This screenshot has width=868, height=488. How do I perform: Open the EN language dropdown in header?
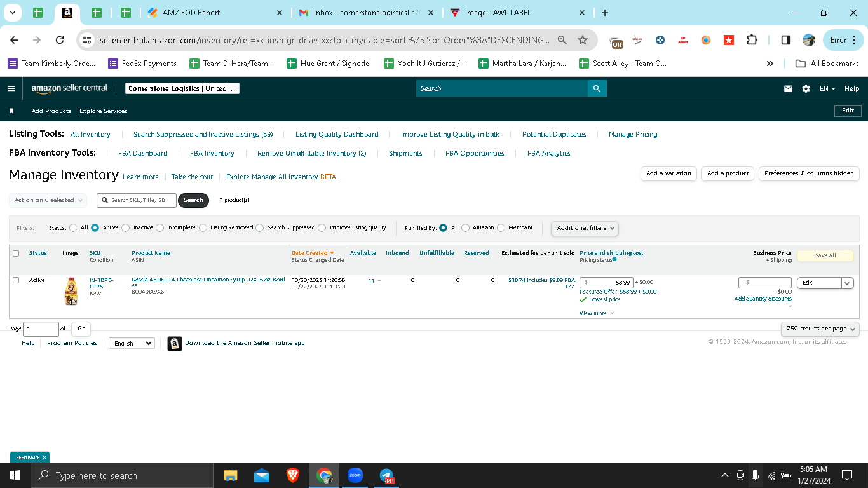(x=827, y=89)
